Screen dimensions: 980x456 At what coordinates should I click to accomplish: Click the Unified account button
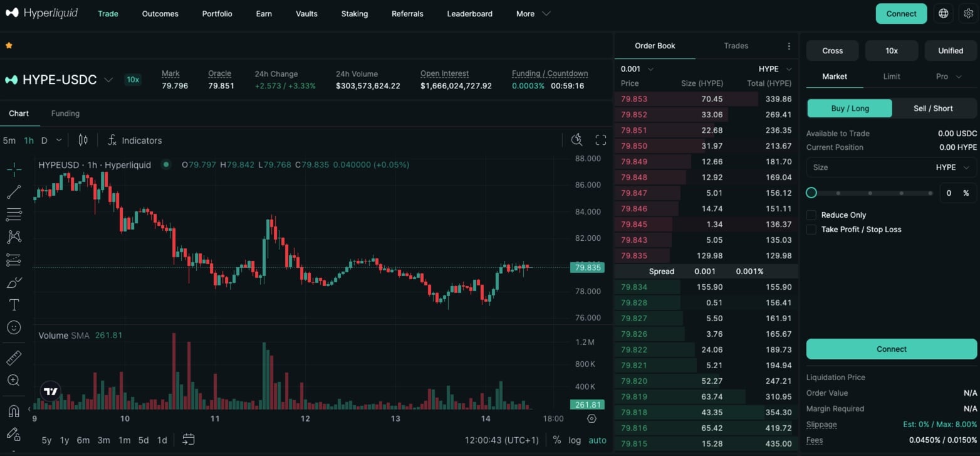click(x=951, y=51)
